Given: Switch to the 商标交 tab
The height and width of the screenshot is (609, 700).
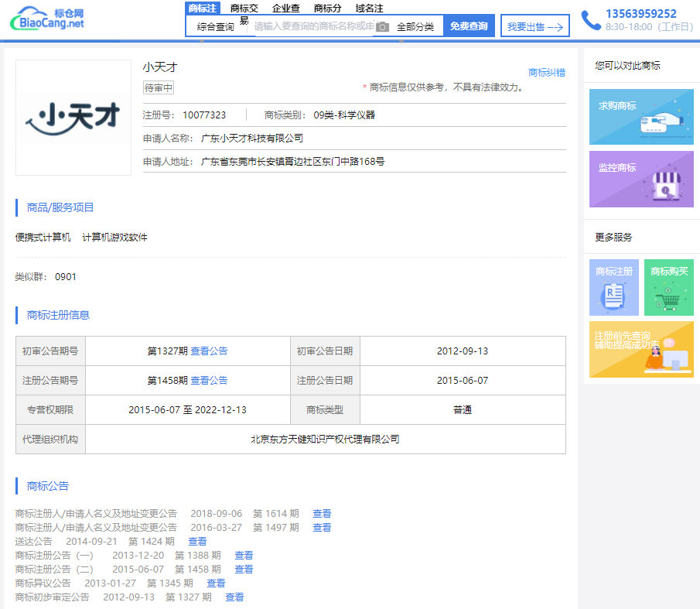Looking at the screenshot, I should (x=244, y=8).
